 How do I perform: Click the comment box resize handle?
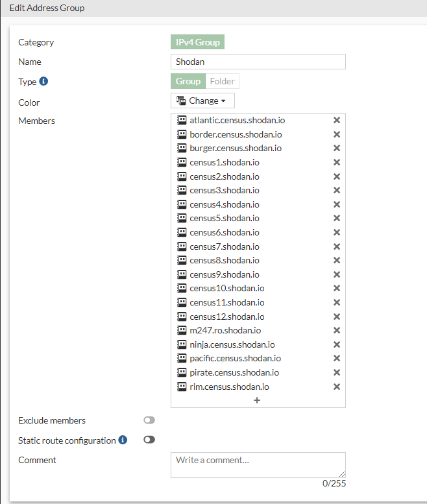[342, 474]
